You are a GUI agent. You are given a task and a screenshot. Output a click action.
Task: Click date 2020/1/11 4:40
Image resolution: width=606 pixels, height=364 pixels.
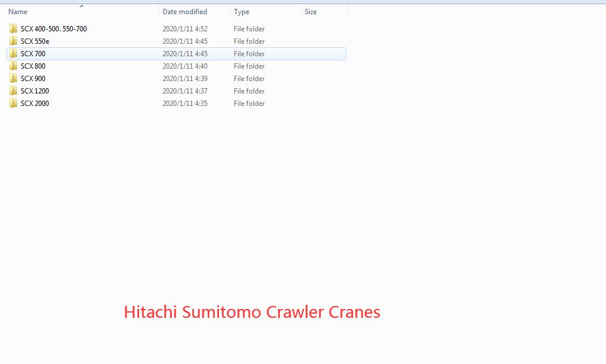185,66
